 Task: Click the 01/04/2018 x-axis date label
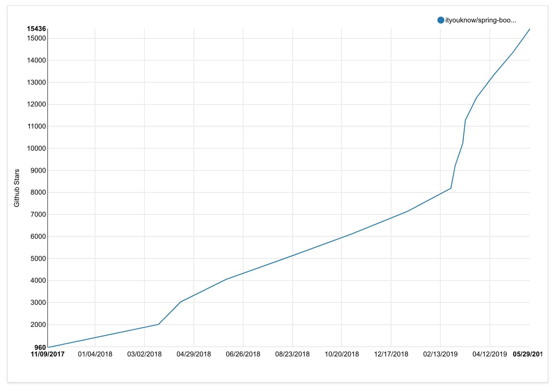point(95,354)
